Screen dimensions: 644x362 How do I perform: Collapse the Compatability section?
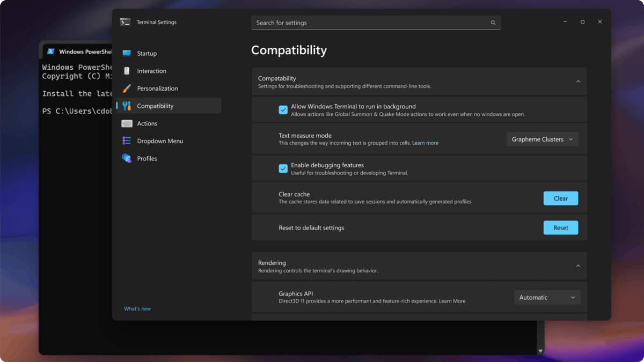tap(578, 81)
